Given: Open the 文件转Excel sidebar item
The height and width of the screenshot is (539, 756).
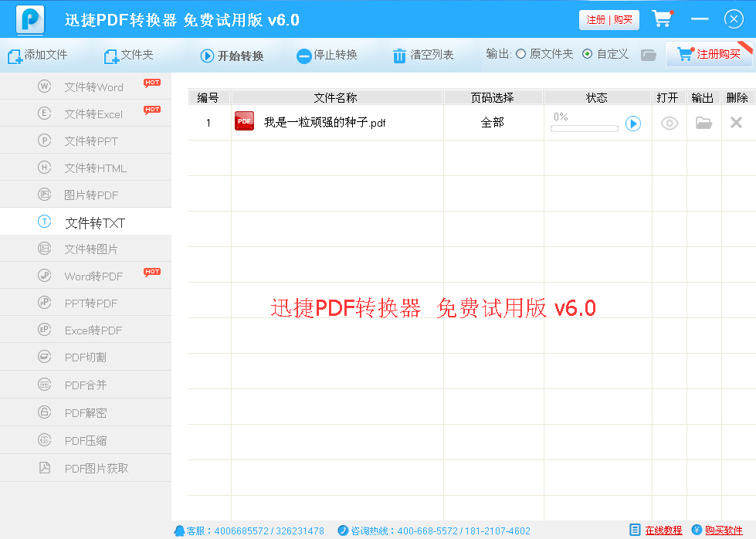Looking at the screenshot, I should (x=86, y=114).
